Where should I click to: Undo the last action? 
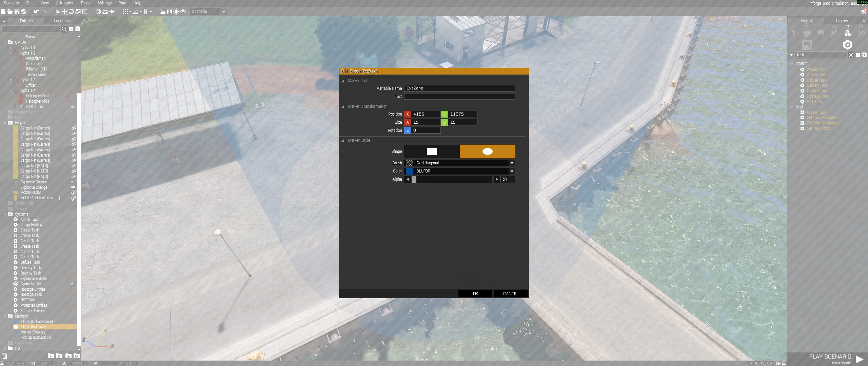point(37,12)
